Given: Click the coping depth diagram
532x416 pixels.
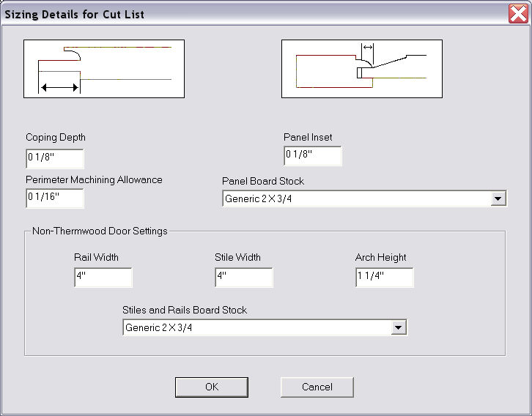Looking at the screenshot, I should coord(104,69).
